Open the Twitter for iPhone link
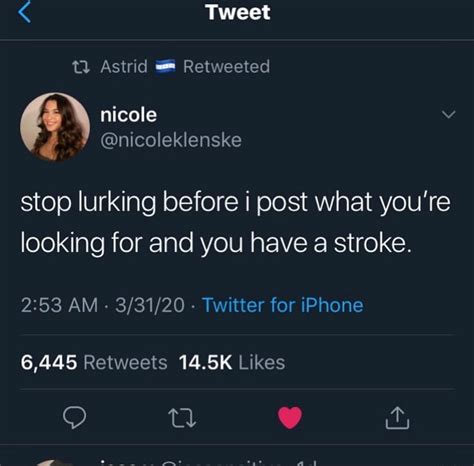 (x=283, y=305)
